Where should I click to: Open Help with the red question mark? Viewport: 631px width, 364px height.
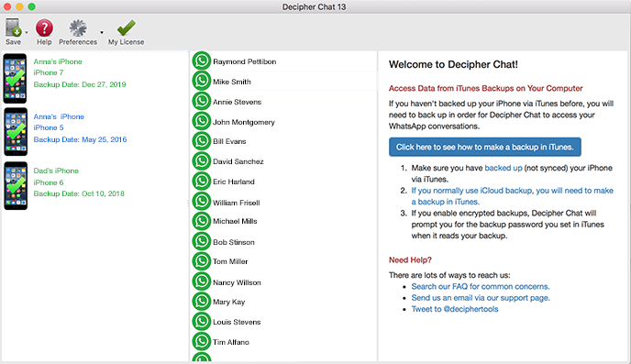click(x=44, y=28)
